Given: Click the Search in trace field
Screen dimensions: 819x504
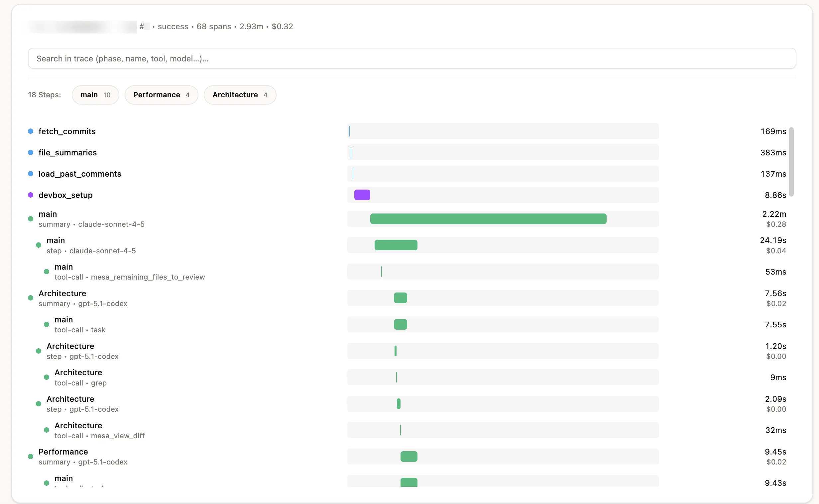Looking at the screenshot, I should click(412, 59).
